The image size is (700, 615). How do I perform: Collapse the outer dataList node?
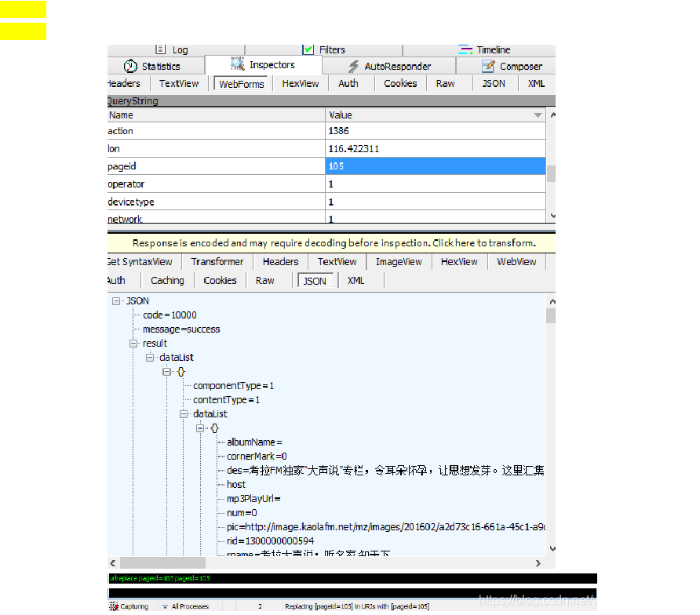150,358
